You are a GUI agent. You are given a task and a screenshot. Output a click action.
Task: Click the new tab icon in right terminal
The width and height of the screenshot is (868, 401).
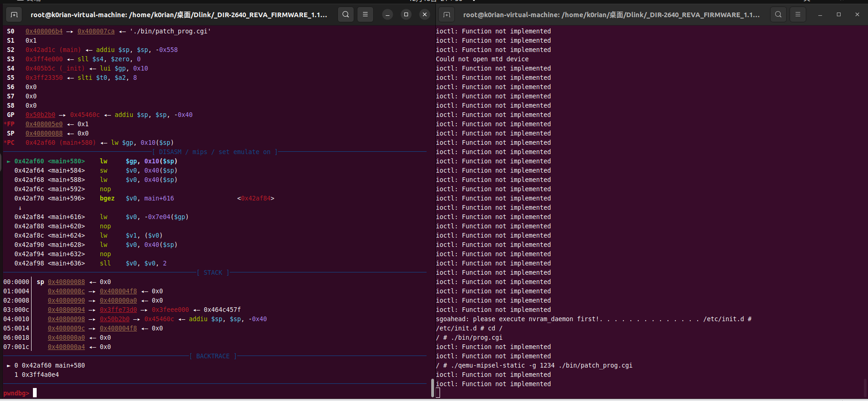click(447, 15)
